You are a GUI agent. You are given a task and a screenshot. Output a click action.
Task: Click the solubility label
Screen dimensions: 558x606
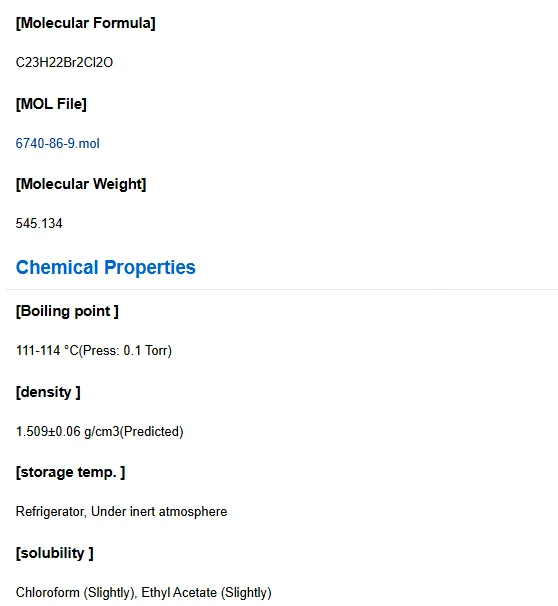54,553
